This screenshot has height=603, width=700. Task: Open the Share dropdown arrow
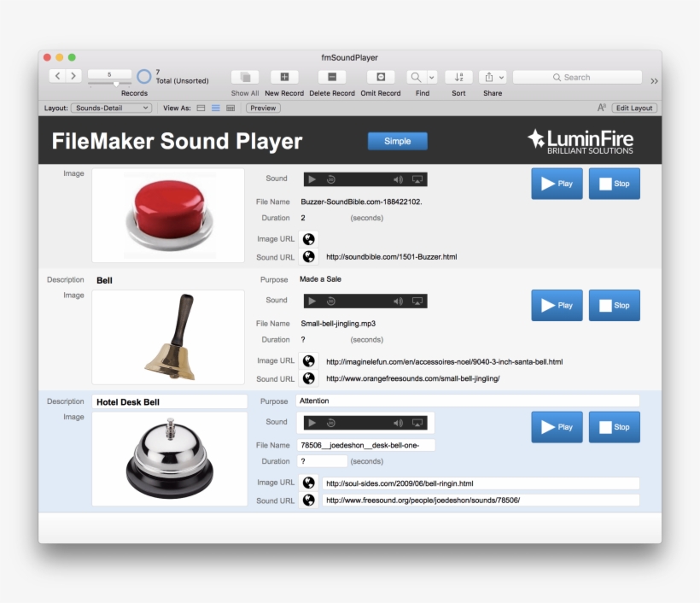pyautogui.click(x=502, y=77)
